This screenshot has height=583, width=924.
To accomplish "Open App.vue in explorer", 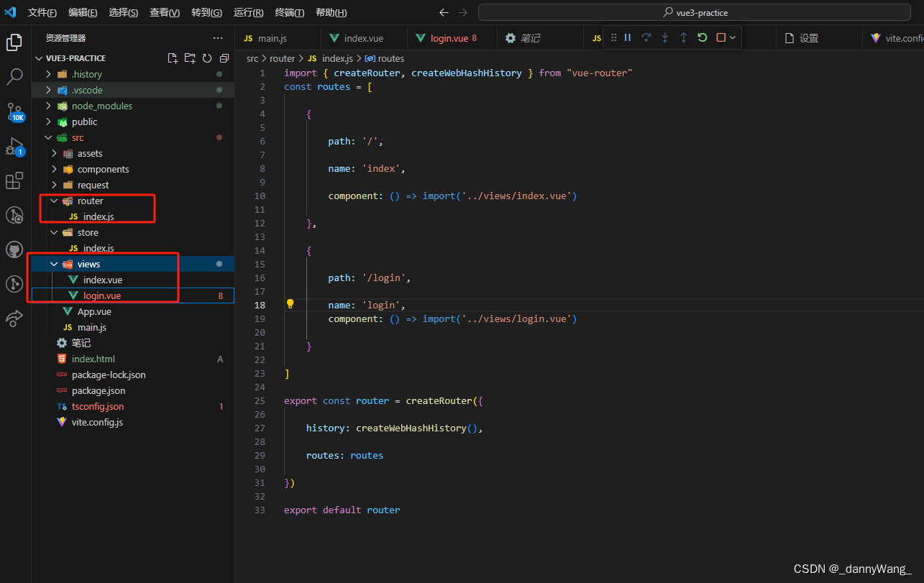I will tap(133, 311).
